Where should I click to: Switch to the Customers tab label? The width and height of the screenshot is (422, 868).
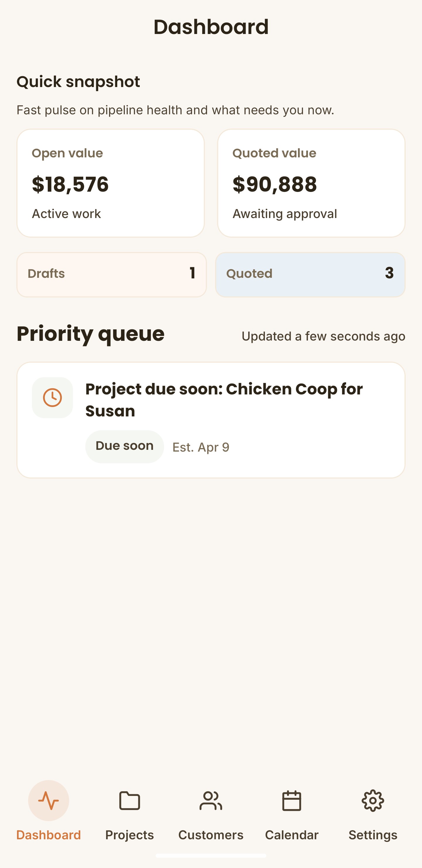(211, 835)
